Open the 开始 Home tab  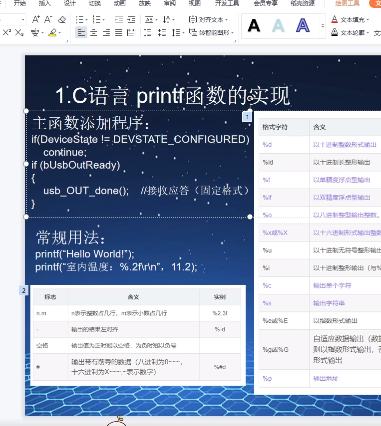20,3
